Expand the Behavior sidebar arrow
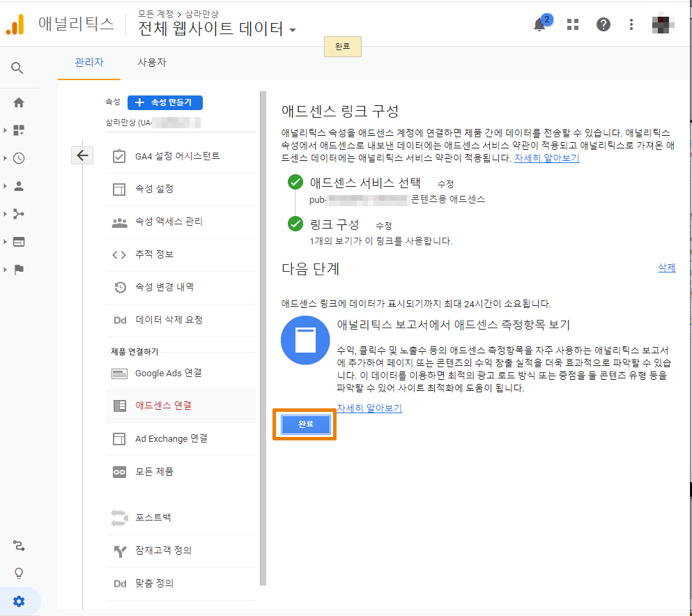The image size is (692, 616). (x=5, y=242)
